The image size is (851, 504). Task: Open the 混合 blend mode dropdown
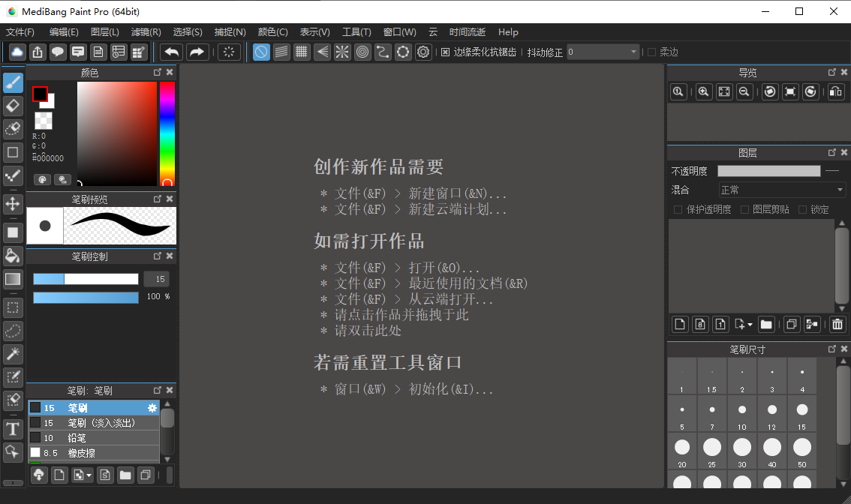click(782, 190)
